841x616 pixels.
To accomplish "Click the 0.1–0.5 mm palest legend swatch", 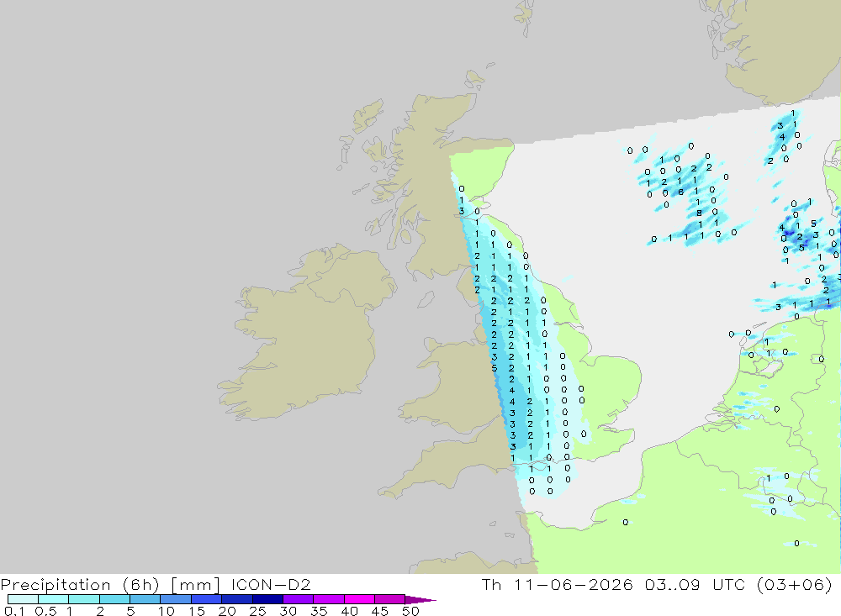I will pos(23,599).
